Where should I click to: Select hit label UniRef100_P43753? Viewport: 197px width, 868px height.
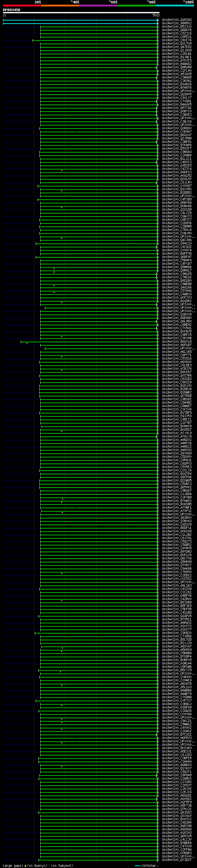coord(176,416)
